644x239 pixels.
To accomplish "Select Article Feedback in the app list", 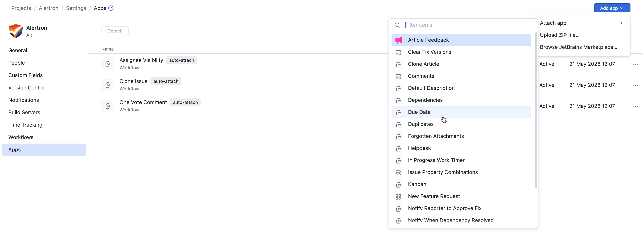I will [461, 40].
